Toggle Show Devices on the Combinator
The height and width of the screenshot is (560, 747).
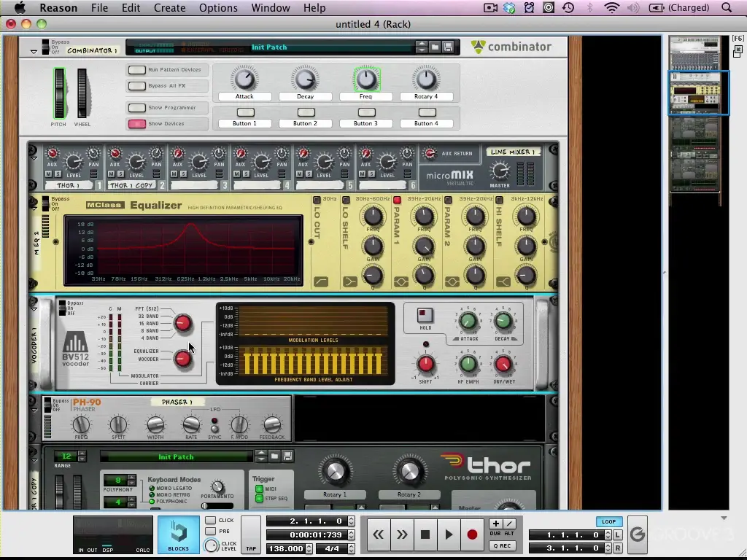136,124
